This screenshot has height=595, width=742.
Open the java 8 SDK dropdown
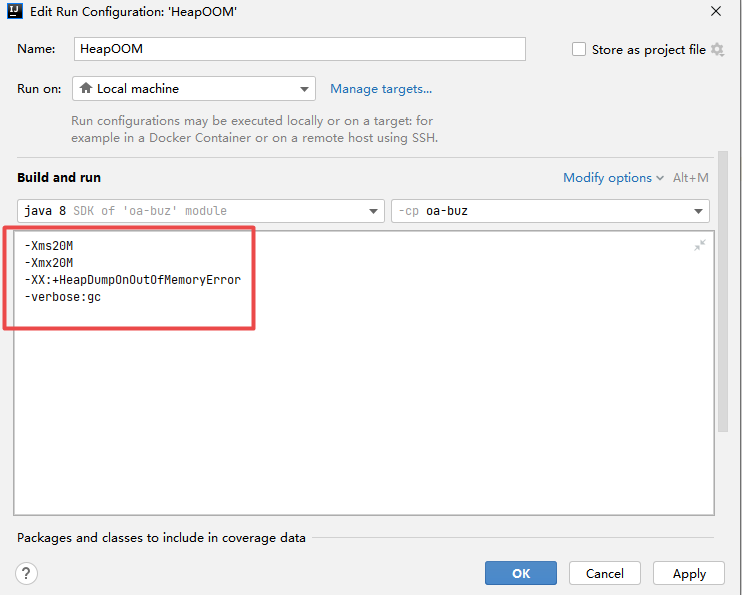click(x=201, y=211)
